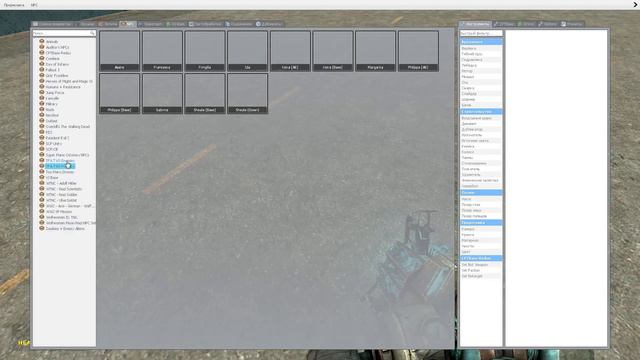Select the Цвет tool
The image size is (640, 360).
point(481,252)
